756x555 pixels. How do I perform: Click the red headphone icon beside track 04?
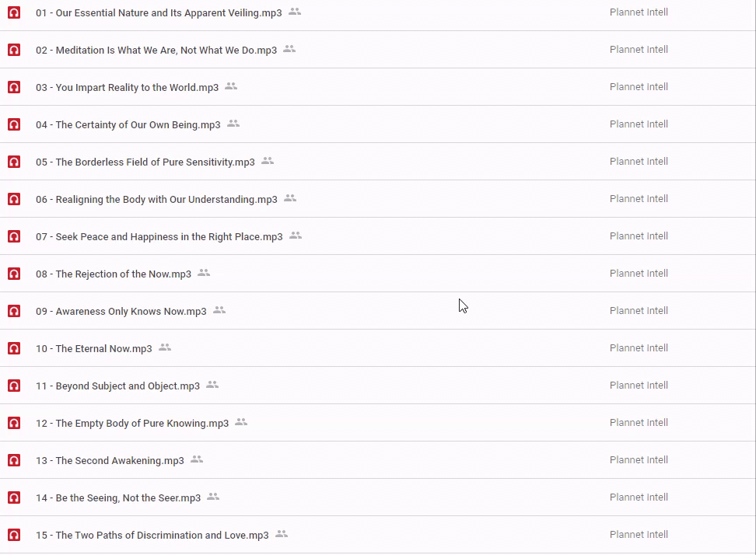[14, 124]
